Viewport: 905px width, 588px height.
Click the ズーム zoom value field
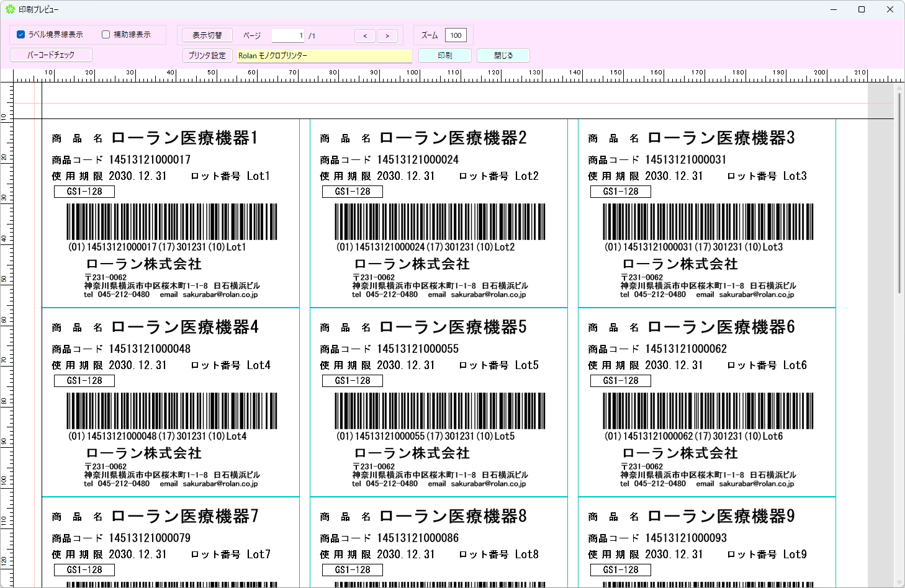click(x=456, y=35)
